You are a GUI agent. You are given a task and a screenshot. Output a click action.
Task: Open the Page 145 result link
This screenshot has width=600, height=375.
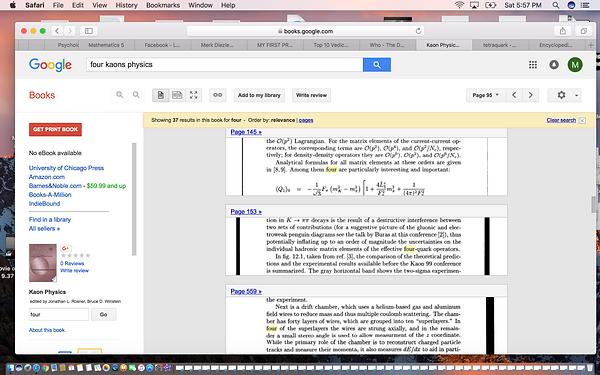point(246,132)
